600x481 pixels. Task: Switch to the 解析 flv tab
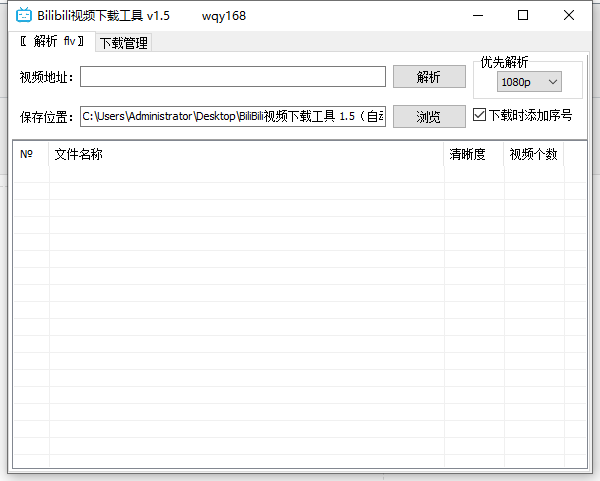[x=52, y=42]
